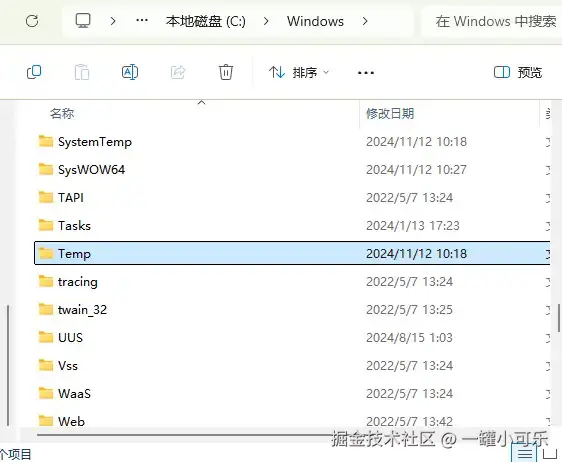Select the WaaS folder name
Screen dimensions: 562x462
click(74, 394)
